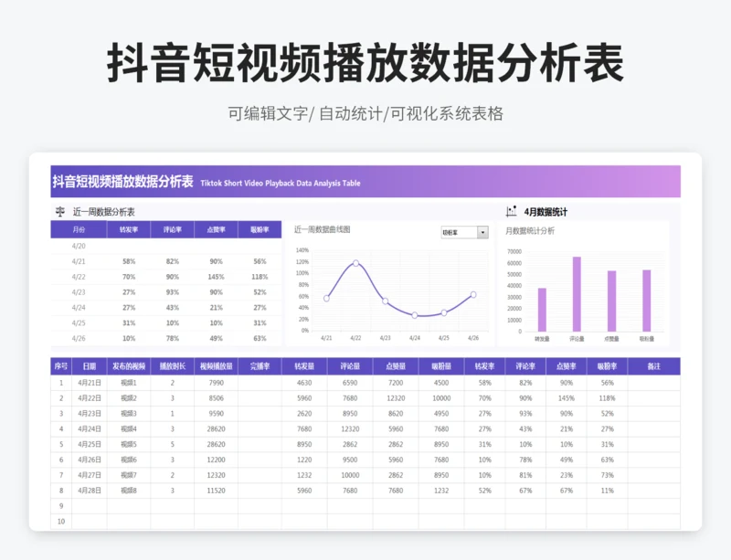
Task: Click the chart icon beside 4月数据统计
Action: [511, 212]
